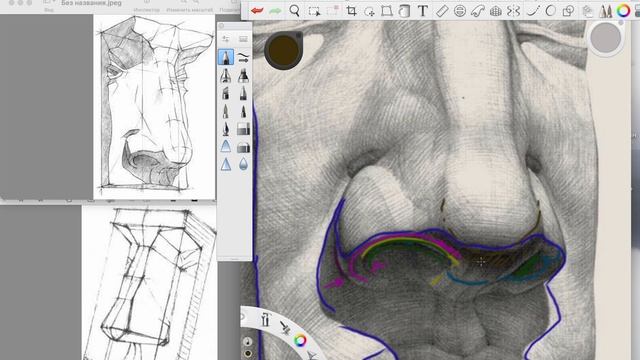Viewport: 640px width, 360px height.
Task: Select the Distort transform tool
Action: point(387,11)
